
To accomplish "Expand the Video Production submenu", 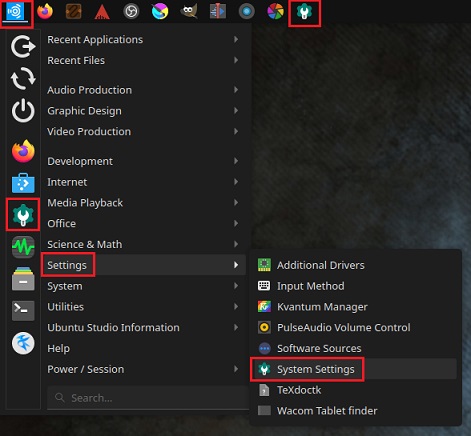I will coord(143,131).
